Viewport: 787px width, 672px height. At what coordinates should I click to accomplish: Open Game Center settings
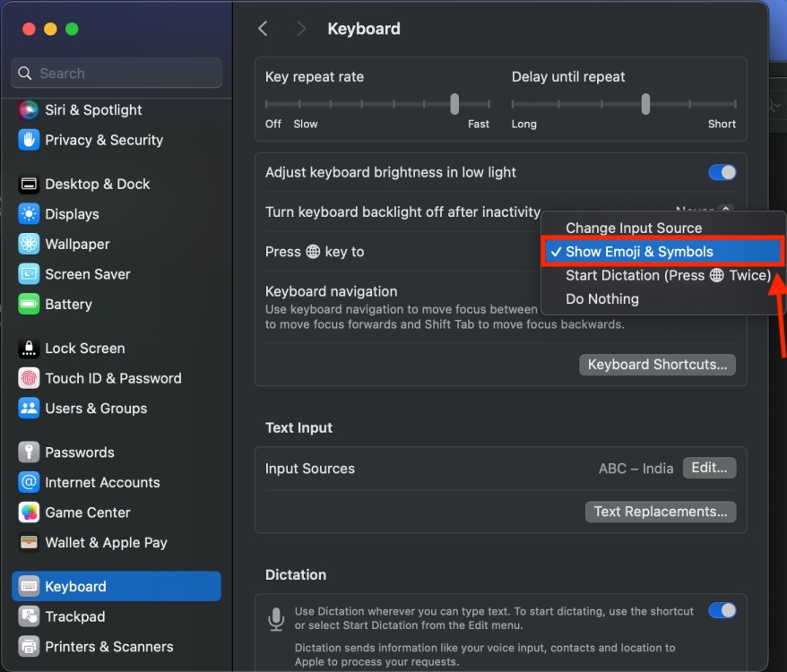86,513
